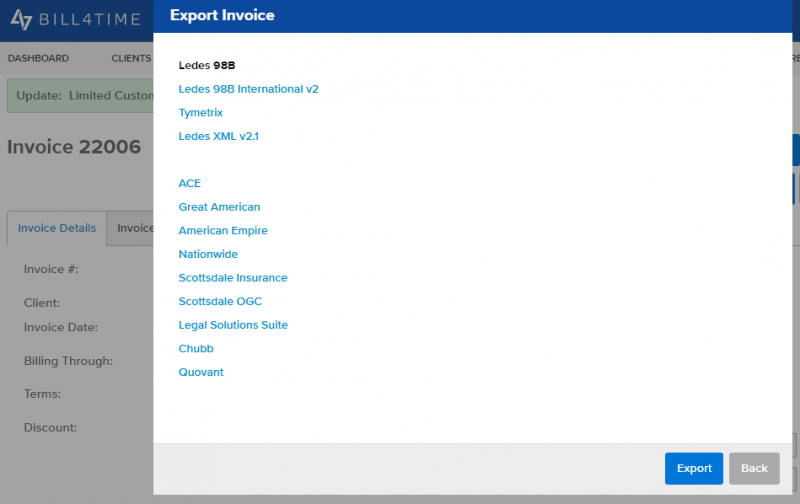
Task: Click the Billing Through: label
Action: click(x=68, y=361)
